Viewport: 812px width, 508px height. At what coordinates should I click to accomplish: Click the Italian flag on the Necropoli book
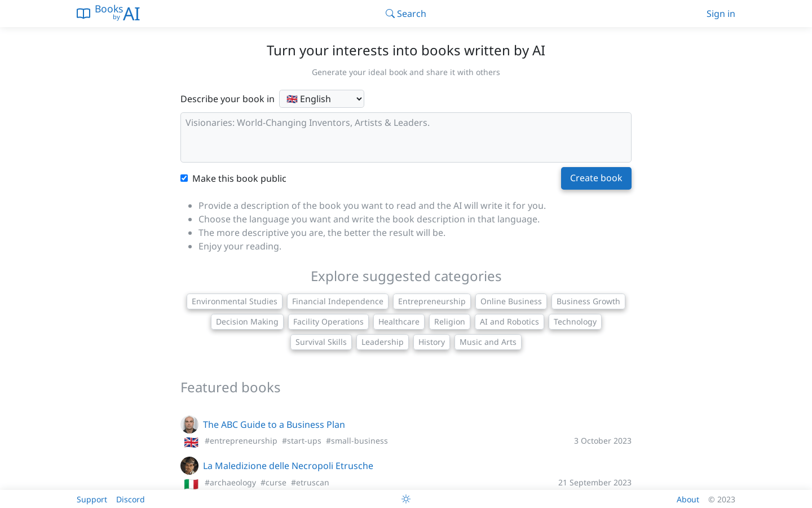(191, 484)
